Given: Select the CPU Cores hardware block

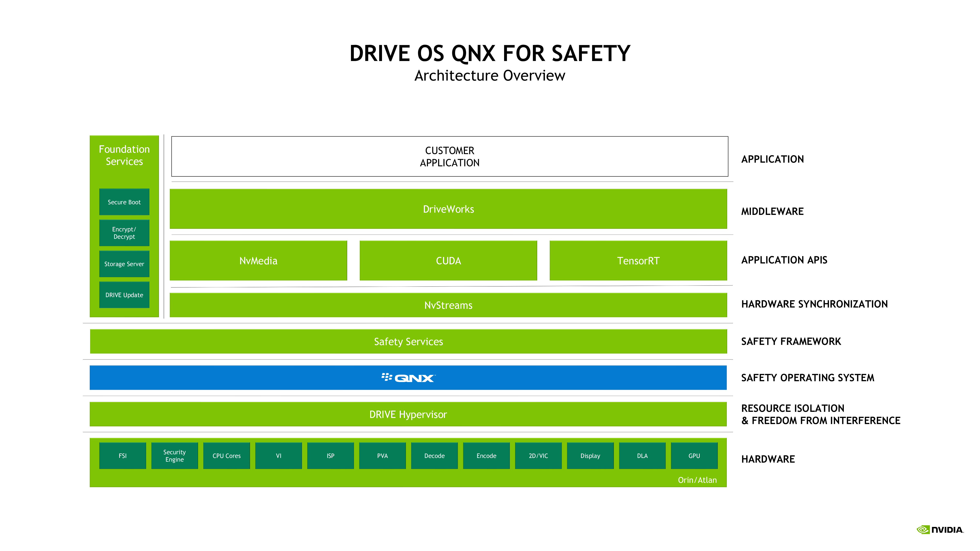Looking at the screenshot, I should (x=227, y=455).
